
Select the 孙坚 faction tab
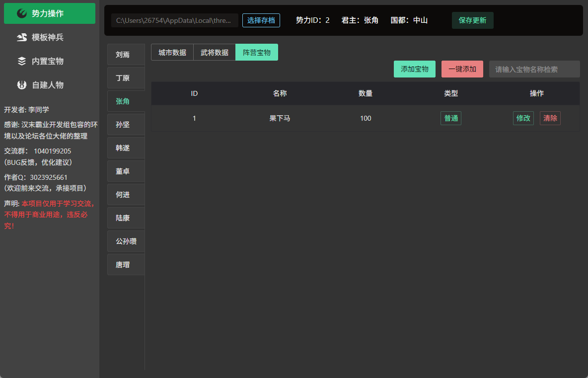126,125
